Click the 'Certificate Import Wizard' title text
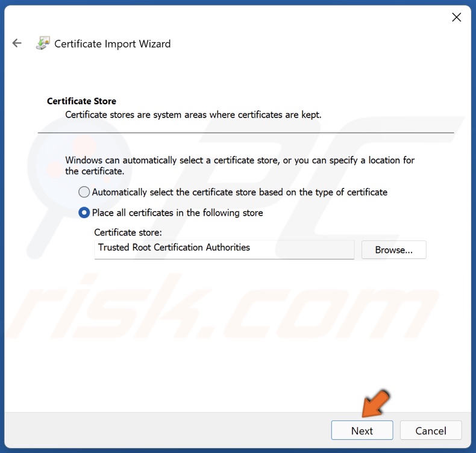This screenshot has height=453, width=476. coord(112,44)
